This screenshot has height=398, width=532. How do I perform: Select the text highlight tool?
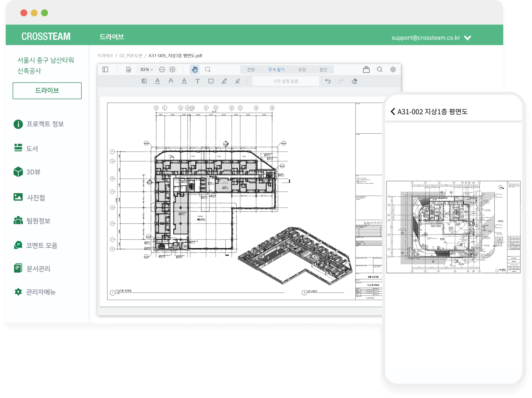click(x=144, y=81)
